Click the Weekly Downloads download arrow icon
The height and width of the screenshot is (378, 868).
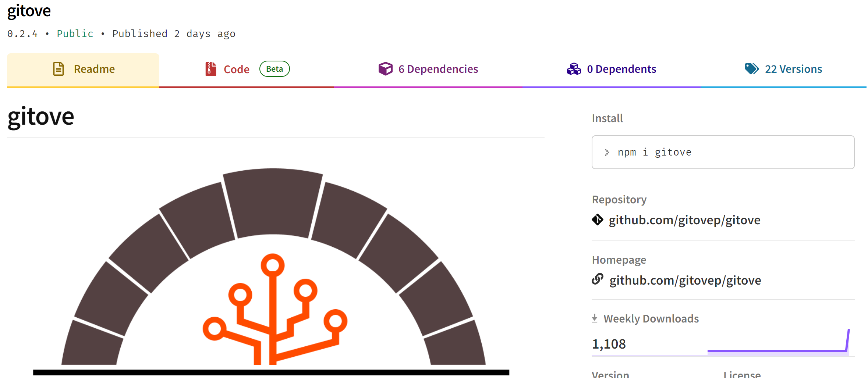coord(595,318)
